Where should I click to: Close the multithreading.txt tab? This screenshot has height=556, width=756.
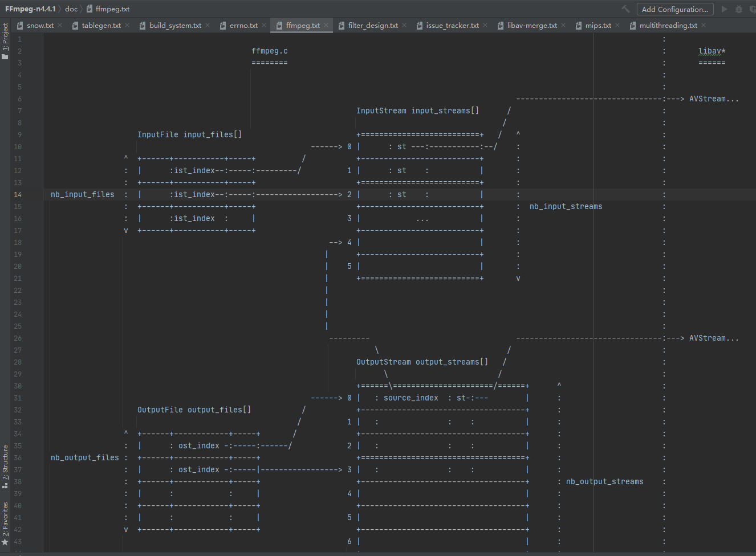(x=704, y=25)
